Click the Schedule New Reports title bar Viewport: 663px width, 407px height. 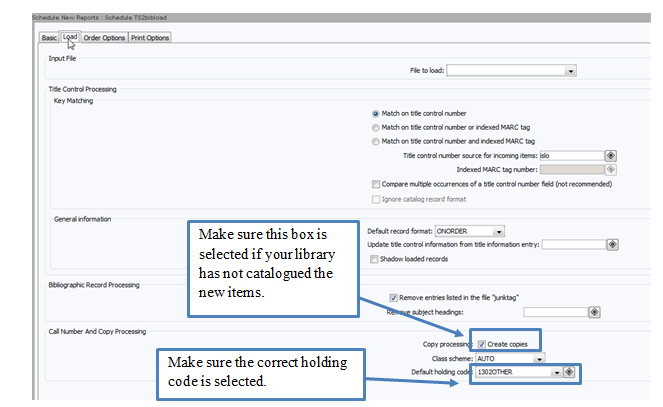pyautogui.click(x=341, y=18)
